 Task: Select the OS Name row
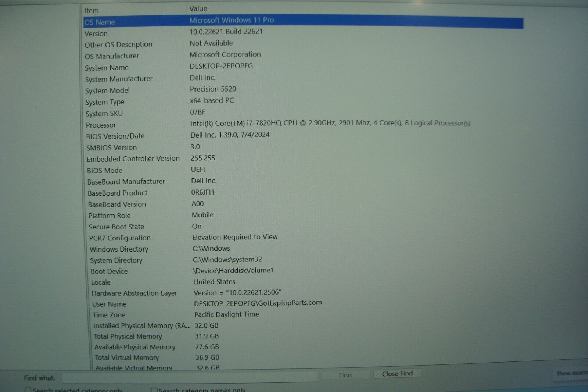coord(303,21)
